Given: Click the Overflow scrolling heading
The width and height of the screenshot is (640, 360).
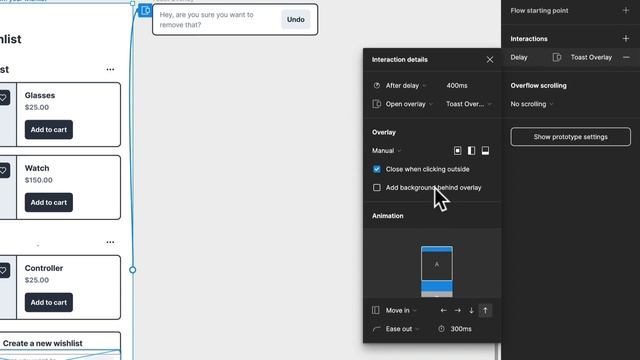Looking at the screenshot, I should pyautogui.click(x=538, y=86).
